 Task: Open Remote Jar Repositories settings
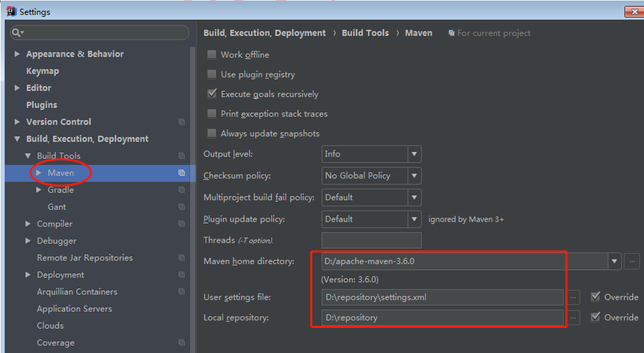[85, 258]
